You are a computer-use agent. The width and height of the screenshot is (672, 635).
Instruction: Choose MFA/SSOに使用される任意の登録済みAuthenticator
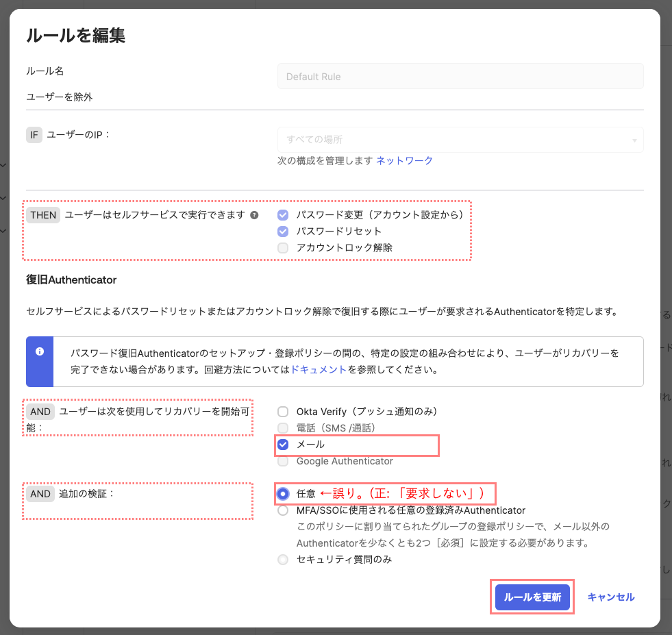[283, 509]
